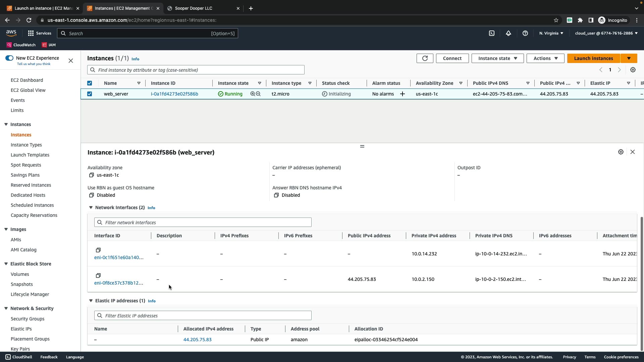
Task: Click the refresh instances button
Action: pos(425,58)
